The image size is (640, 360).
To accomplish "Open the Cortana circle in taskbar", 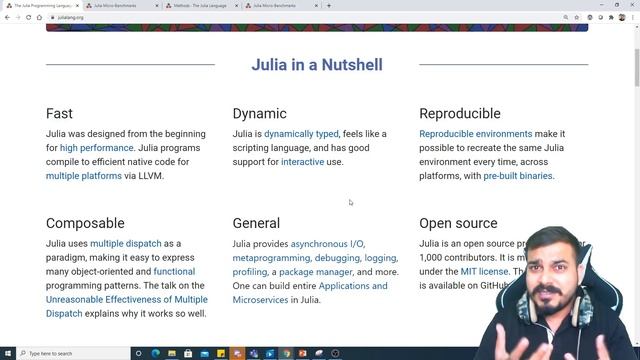I will (x=139, y=353).
